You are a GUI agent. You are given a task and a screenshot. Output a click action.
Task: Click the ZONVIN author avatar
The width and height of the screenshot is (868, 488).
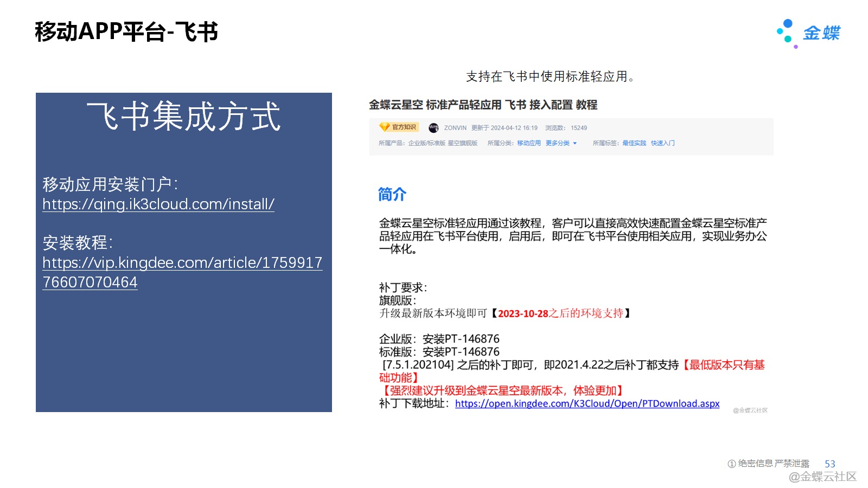point(433,128)
